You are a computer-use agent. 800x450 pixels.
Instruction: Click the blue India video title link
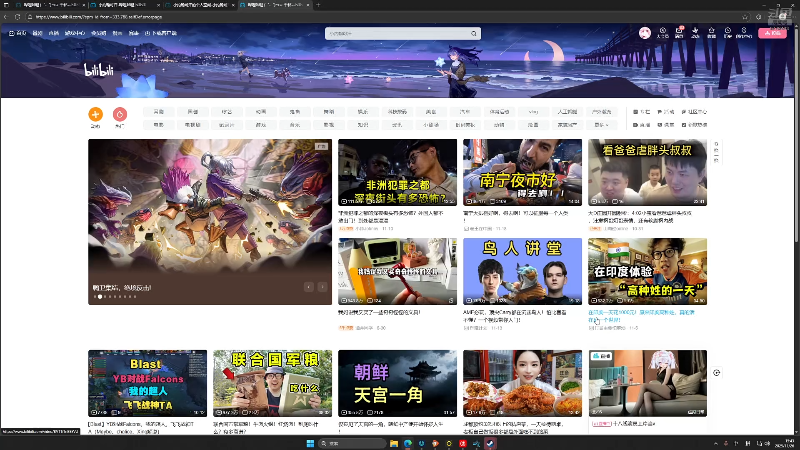tap(641, 316)
